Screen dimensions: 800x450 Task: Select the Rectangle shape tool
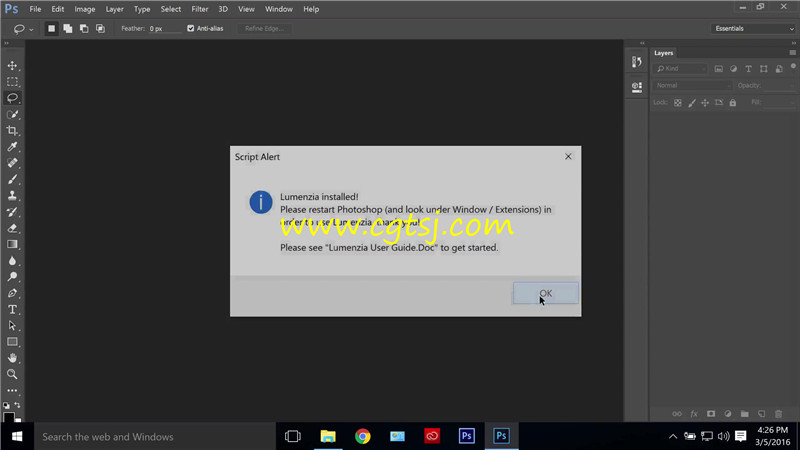(12, 342)
